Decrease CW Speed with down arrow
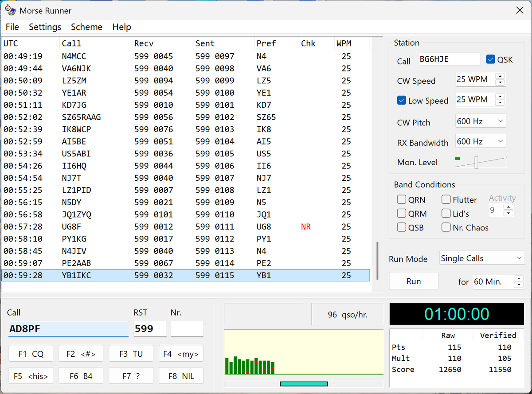This screenshot has width=532, height=394. pyautogui.click(x=500, y=82)
